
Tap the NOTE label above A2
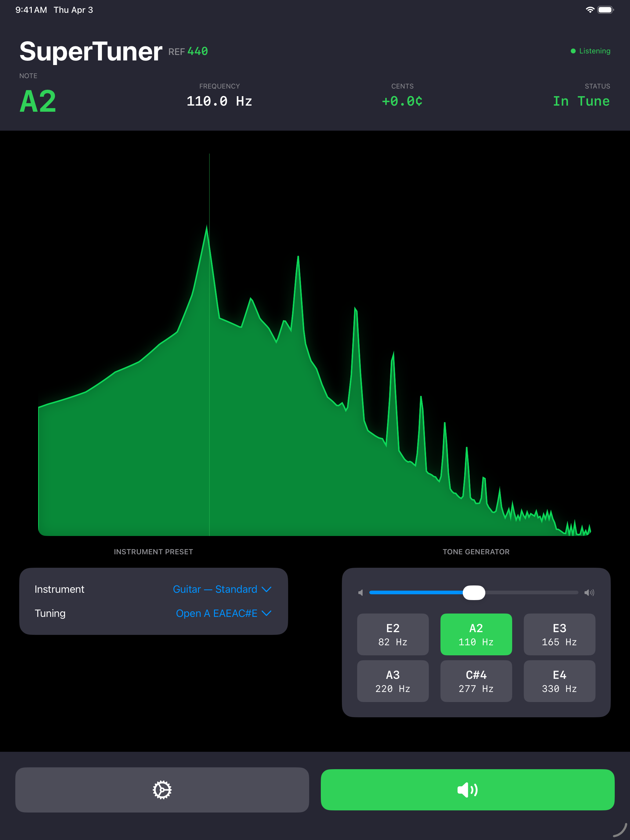point(28,76)
